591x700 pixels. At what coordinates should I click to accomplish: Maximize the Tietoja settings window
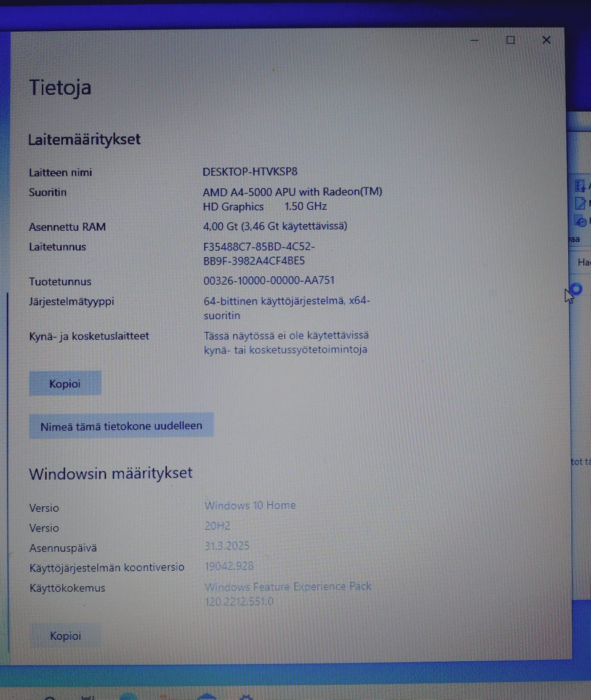point(510,40)
